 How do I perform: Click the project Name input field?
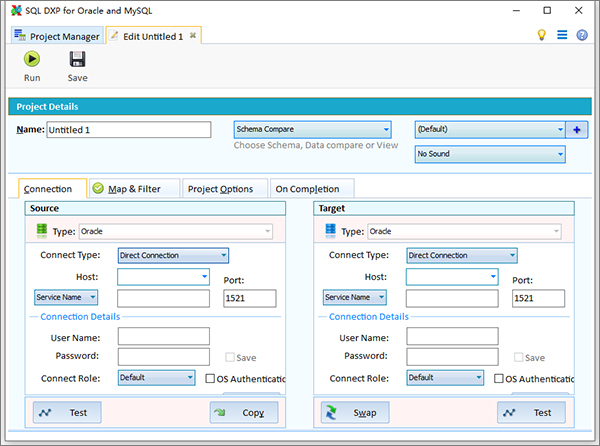(128, 130)
